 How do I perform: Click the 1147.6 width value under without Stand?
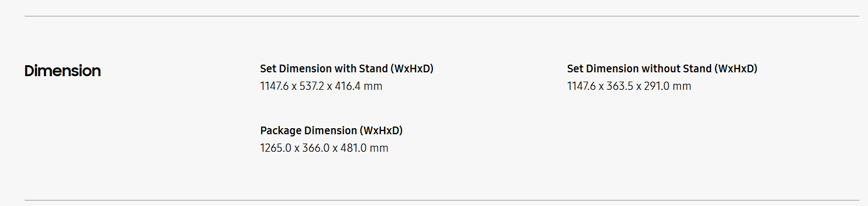pos(582,86)
